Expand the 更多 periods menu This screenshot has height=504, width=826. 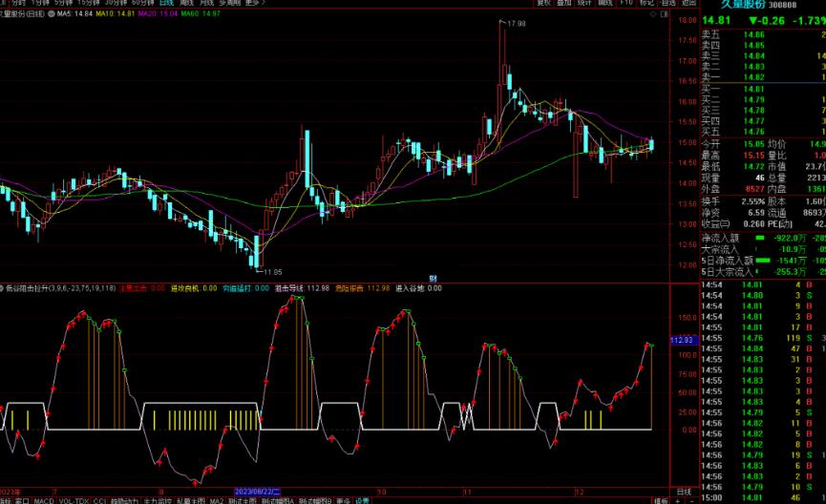254,3
